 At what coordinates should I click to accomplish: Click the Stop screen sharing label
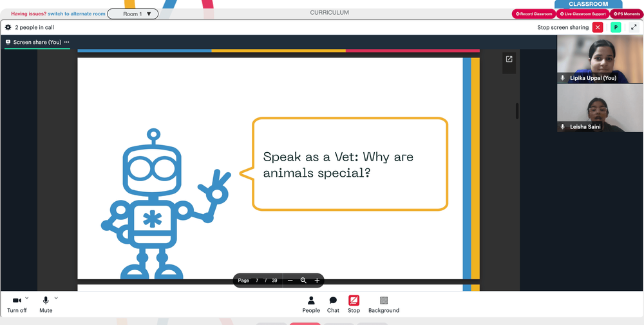pos(563,28)
